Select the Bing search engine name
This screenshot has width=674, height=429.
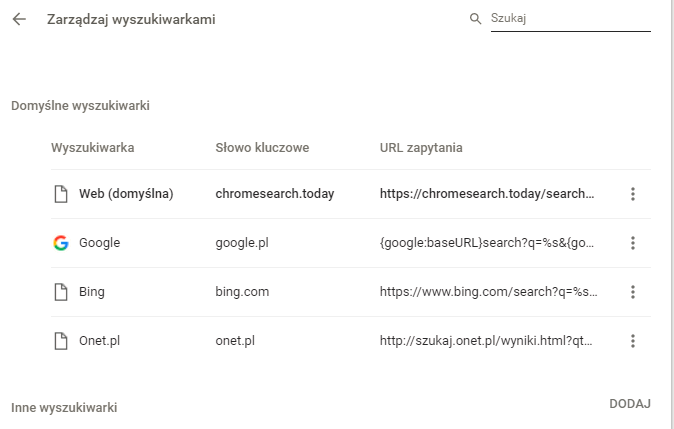click(92, 292)
